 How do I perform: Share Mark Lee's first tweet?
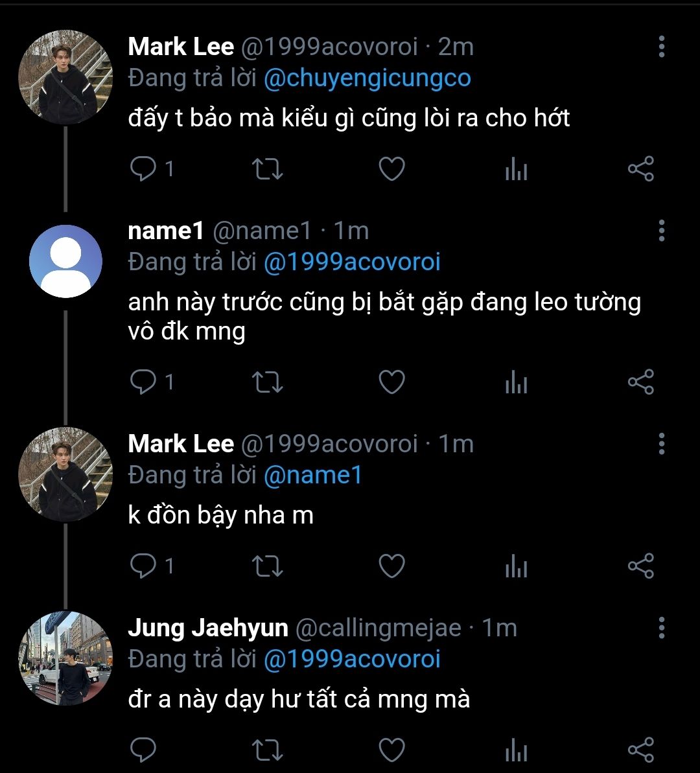(641, 170)
